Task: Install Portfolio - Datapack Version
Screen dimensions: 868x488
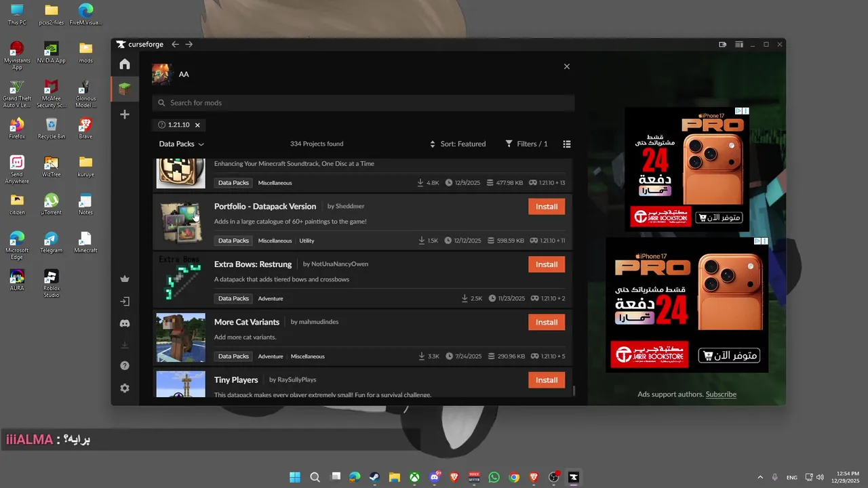Action: [x=547, y=207]
